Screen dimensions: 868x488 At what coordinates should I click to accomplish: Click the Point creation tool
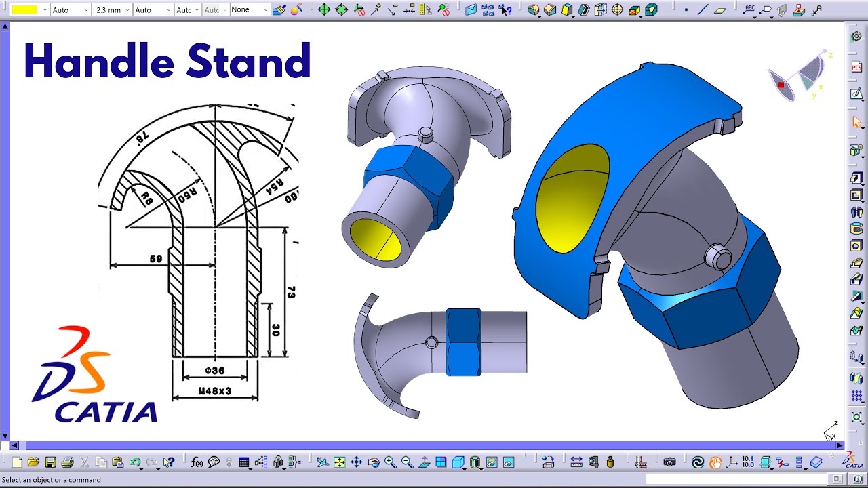[686, 10]
